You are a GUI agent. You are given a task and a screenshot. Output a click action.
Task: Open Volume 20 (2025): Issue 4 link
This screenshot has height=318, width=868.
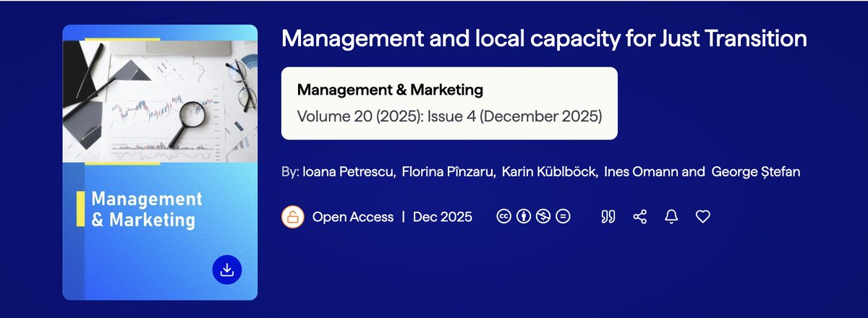tap(449, 116)
